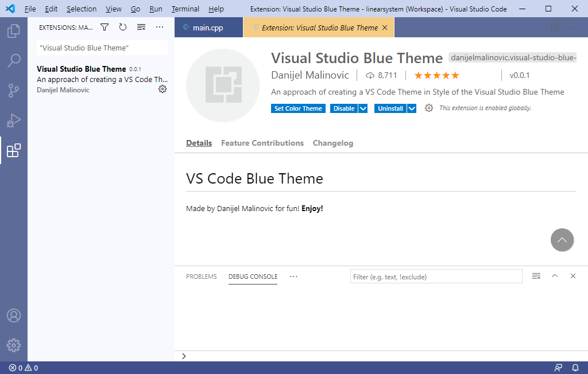
Task: Refresh the extensions list
Action: (123, 27)
